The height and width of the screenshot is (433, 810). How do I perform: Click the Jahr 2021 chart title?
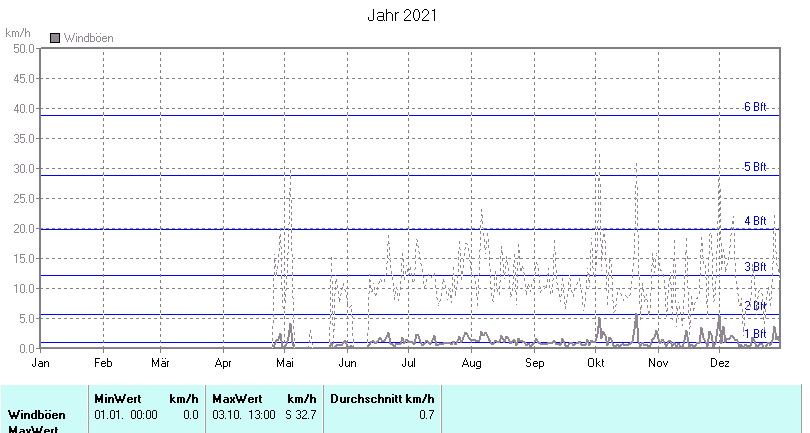click(404, 15)
